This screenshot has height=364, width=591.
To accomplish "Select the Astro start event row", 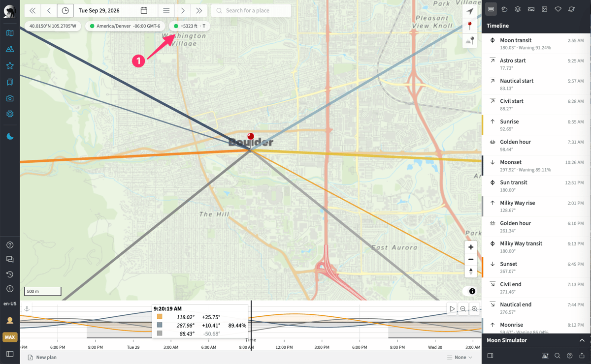I will click(536, 64).
